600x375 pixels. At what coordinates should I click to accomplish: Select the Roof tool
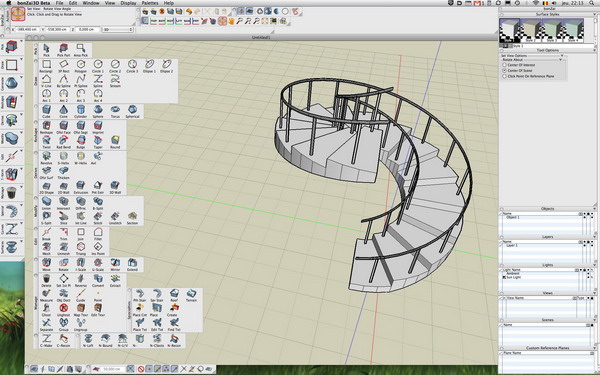174,295
